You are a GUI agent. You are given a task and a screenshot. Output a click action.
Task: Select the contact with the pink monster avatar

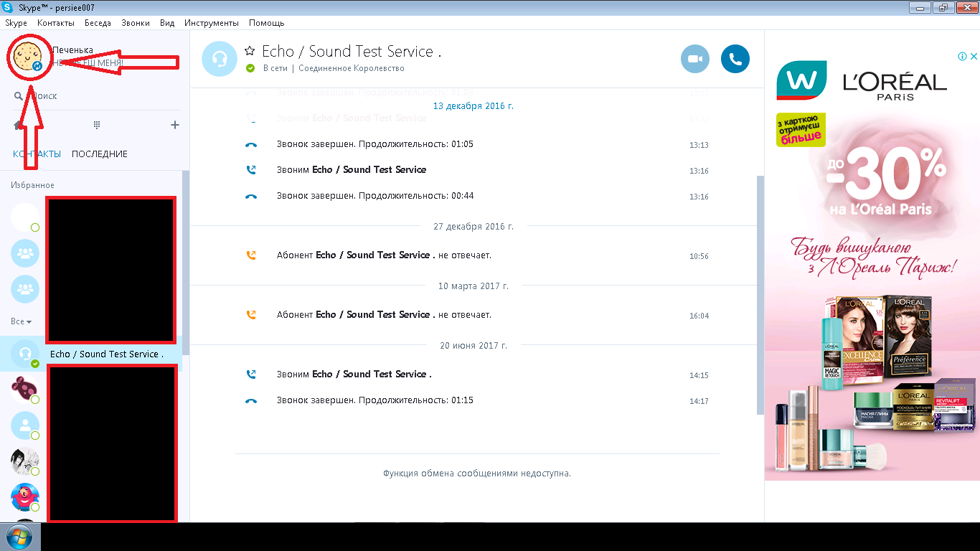tap(25, 497)
